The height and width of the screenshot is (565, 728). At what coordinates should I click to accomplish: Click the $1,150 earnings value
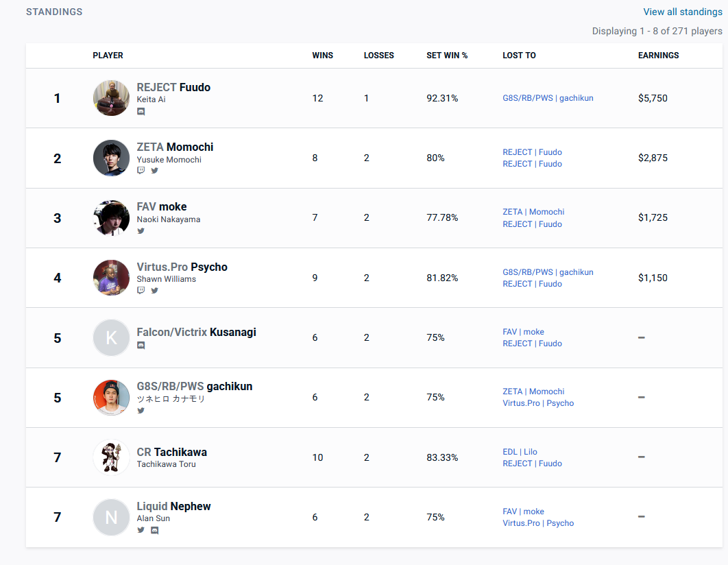[653, 278]
